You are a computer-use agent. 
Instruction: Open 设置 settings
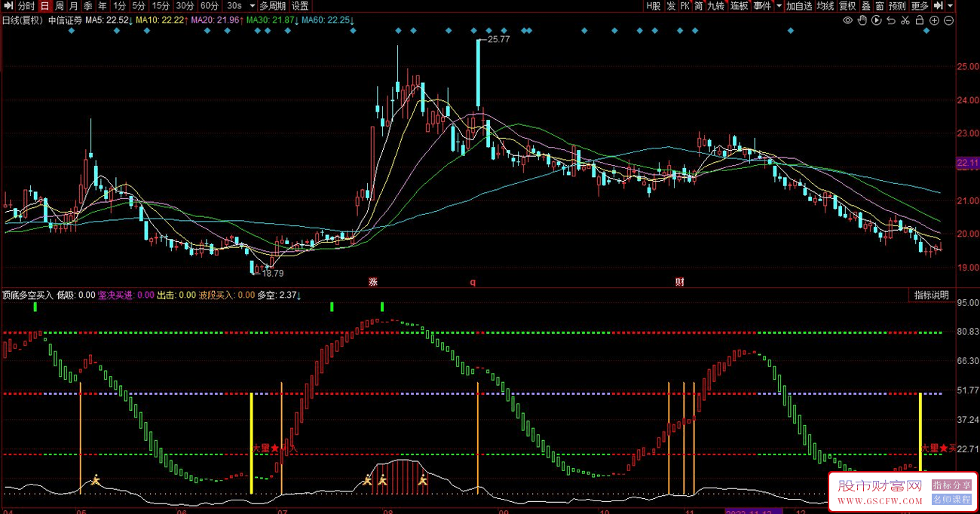coord(300,6)
